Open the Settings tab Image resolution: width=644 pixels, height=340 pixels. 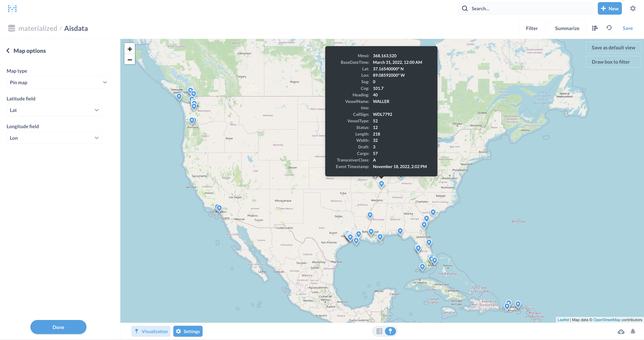pyautogui.click(x=188, y=331)
